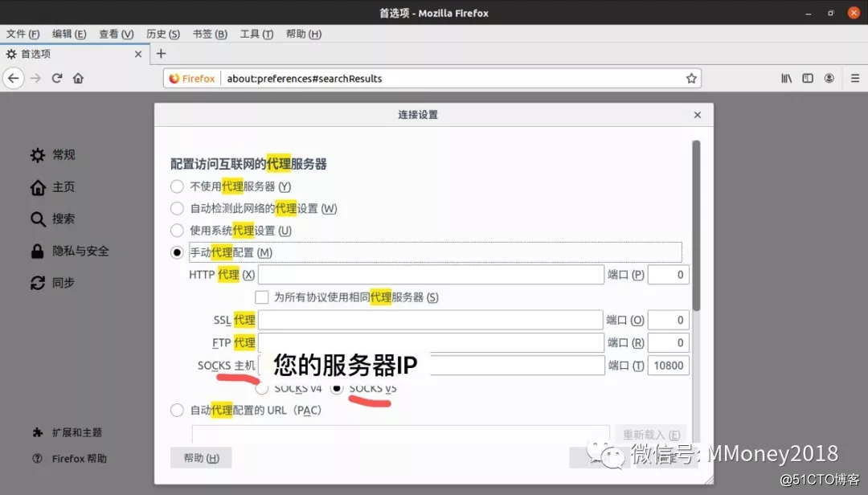Image resolution: width=868 pixels, height=495 pixels.
Task: Select 使用系统代理设置 radio option
Action: pyautogui.click(x=177, y=231)
